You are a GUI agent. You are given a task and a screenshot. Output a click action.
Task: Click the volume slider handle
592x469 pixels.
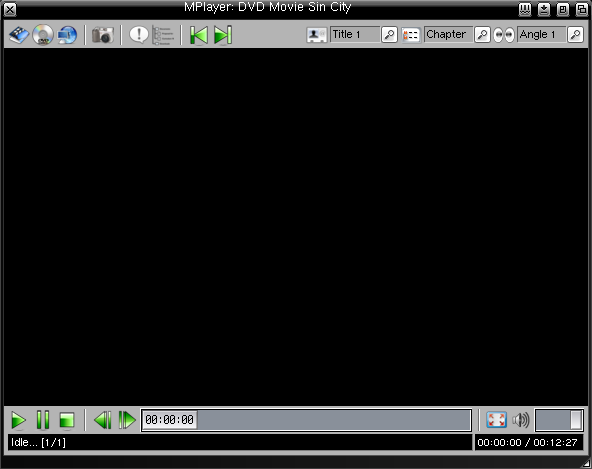[576, 420]
